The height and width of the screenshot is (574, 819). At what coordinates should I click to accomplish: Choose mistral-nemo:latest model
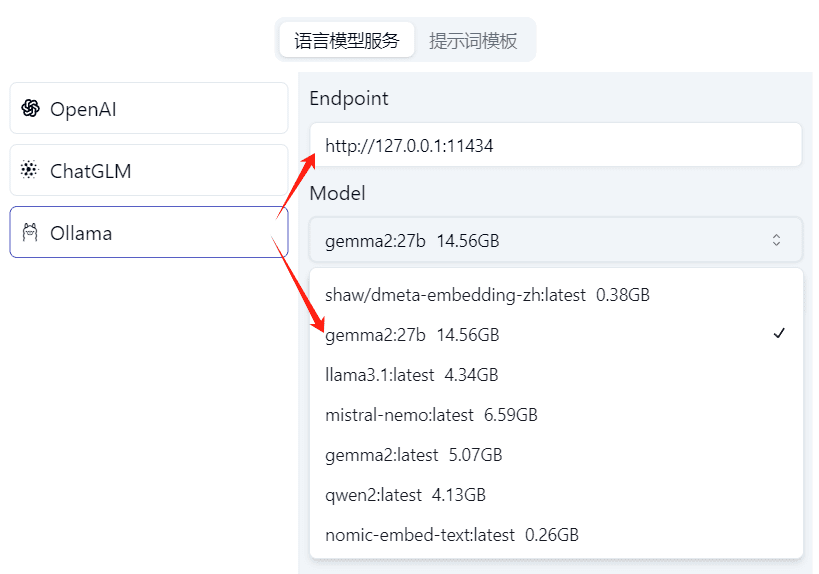556,415
